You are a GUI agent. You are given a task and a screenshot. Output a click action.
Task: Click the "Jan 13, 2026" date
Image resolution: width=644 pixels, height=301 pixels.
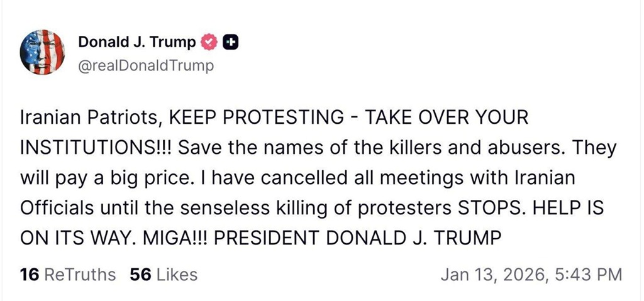click(x=495, y=275)
